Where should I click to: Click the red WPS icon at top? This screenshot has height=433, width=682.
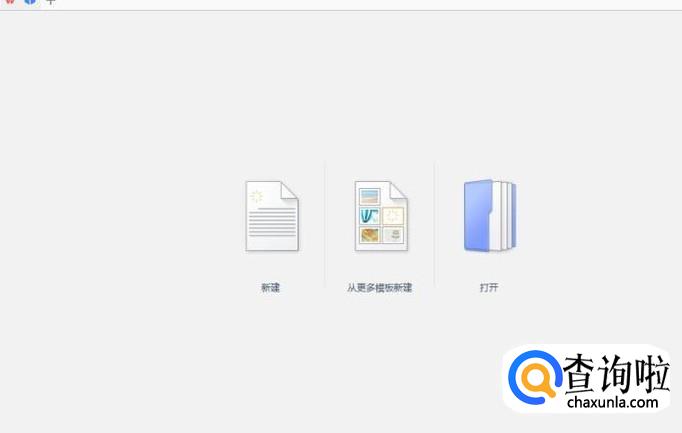pos(10,2)
